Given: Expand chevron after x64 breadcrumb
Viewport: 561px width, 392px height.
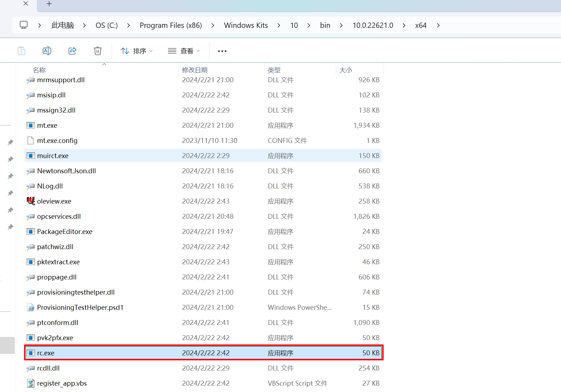Looking at the screenshot, I should point(438,25).
